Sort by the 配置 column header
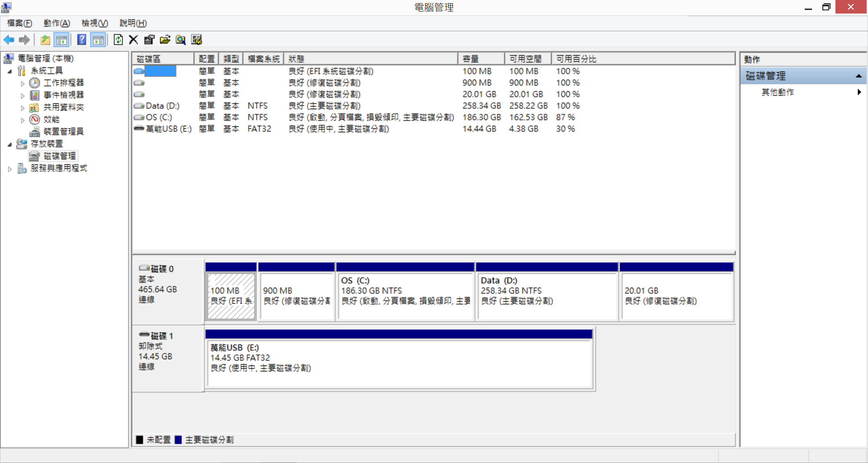Image resolution: width=868 pixels, height=463 pixels. 207,59
